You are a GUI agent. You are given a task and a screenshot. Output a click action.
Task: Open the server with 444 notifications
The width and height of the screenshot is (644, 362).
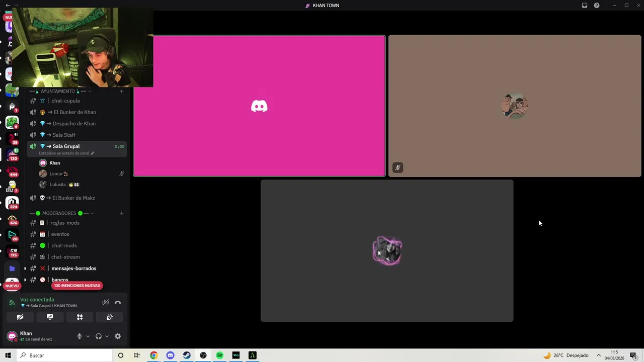(x=12, y=170)
